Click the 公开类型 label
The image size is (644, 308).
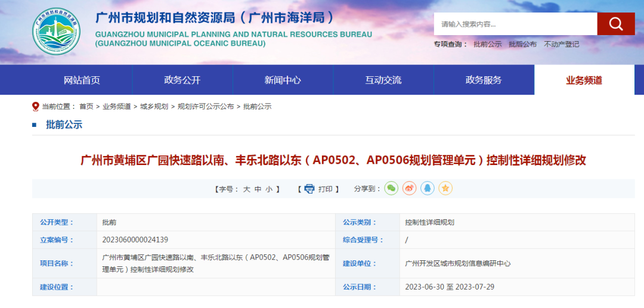coord(57,222)
